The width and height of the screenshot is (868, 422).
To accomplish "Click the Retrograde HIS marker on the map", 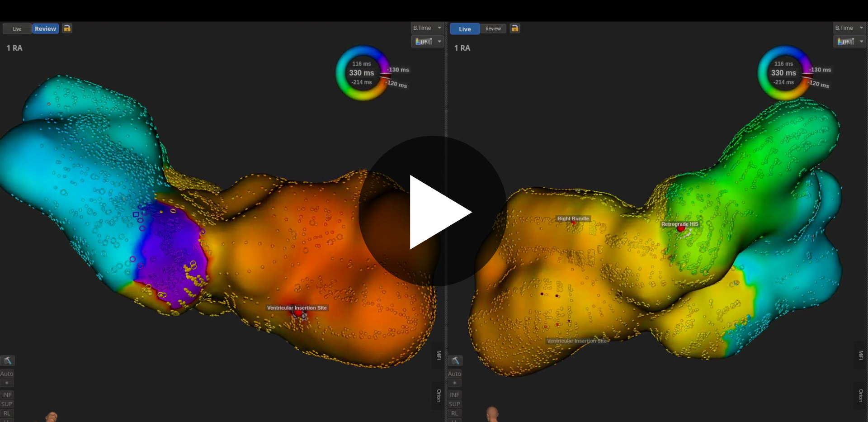I will pyautogui.click(x=681, y=229).
